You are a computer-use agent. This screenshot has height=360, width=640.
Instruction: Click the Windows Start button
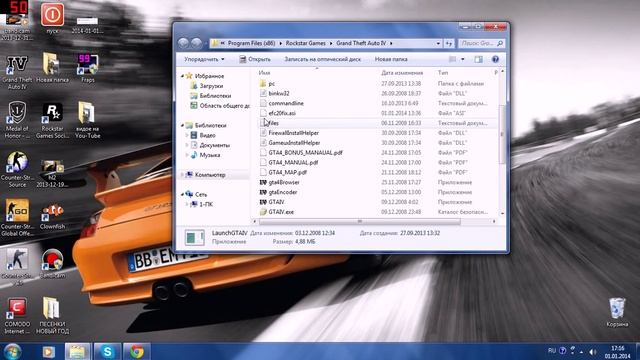(13, 351)
